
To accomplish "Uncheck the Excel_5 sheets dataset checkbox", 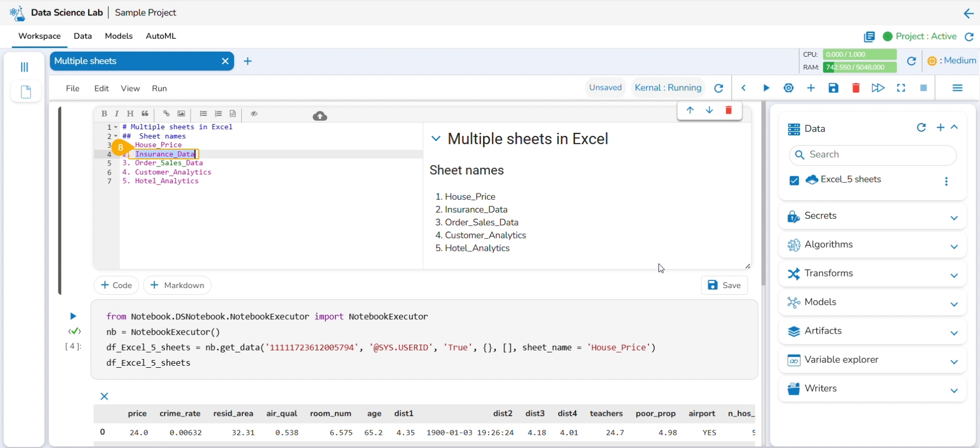I will point(794,181).
